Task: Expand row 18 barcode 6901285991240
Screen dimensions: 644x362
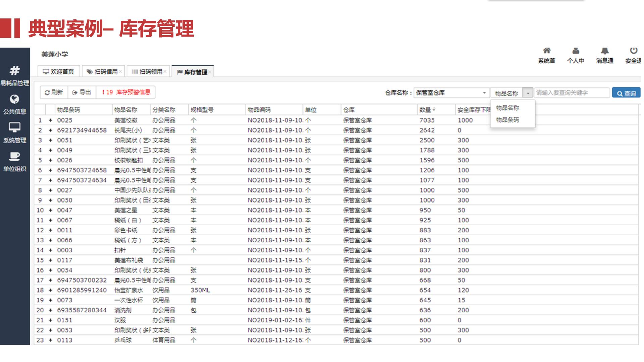Action: click(x=51, y=290)
